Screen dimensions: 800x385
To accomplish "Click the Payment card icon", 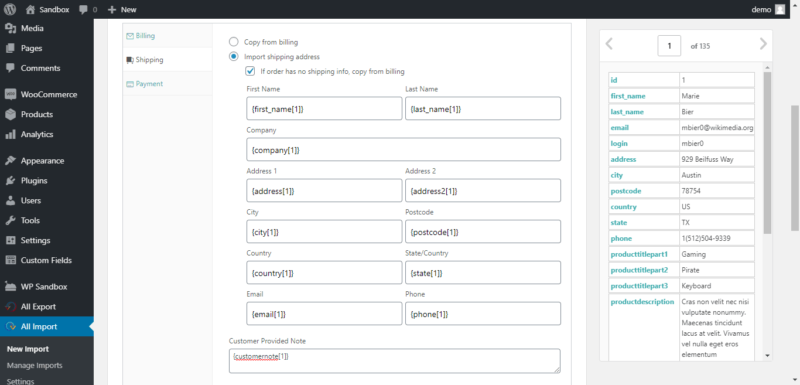I will (x=130, y=84).
